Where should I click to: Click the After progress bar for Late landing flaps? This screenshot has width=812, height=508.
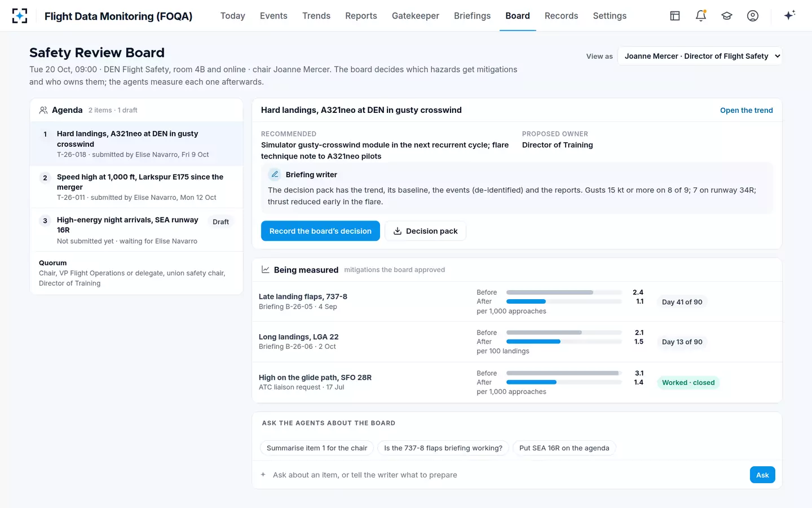[564, 301]
